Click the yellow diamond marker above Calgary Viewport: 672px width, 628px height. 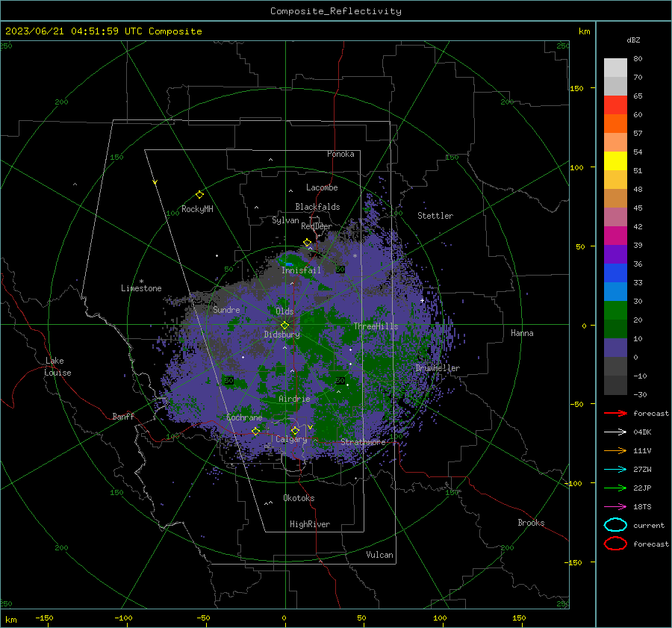[295, 430]
